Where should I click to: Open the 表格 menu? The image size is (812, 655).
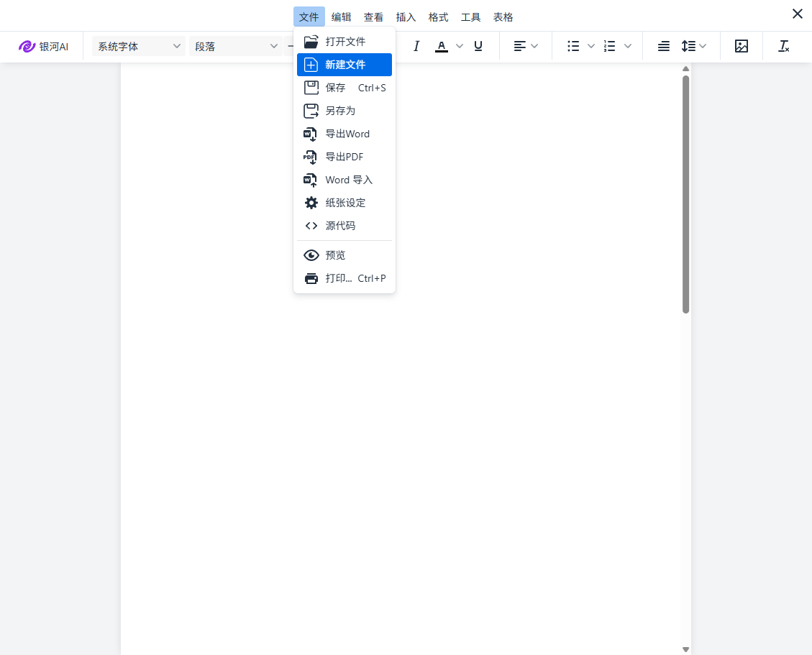(503, 17)
